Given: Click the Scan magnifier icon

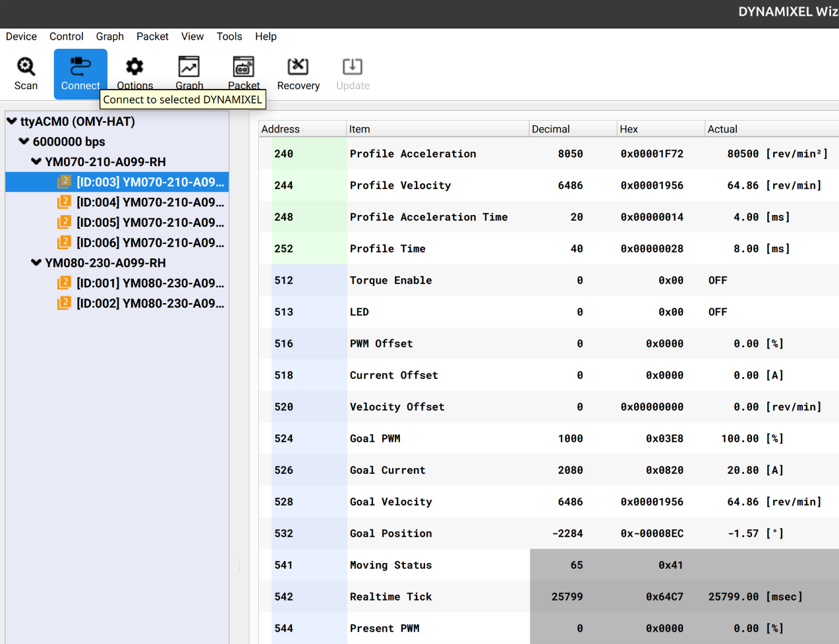Looking at the screenshot, I should 26,67.
